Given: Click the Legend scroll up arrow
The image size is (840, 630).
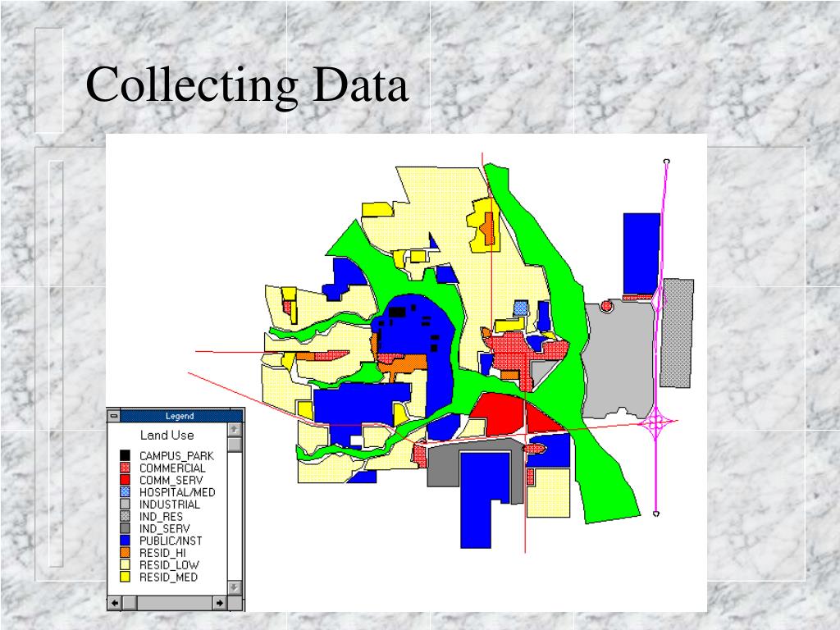Looking at the screenshot, I should click(x=234, y=430).
